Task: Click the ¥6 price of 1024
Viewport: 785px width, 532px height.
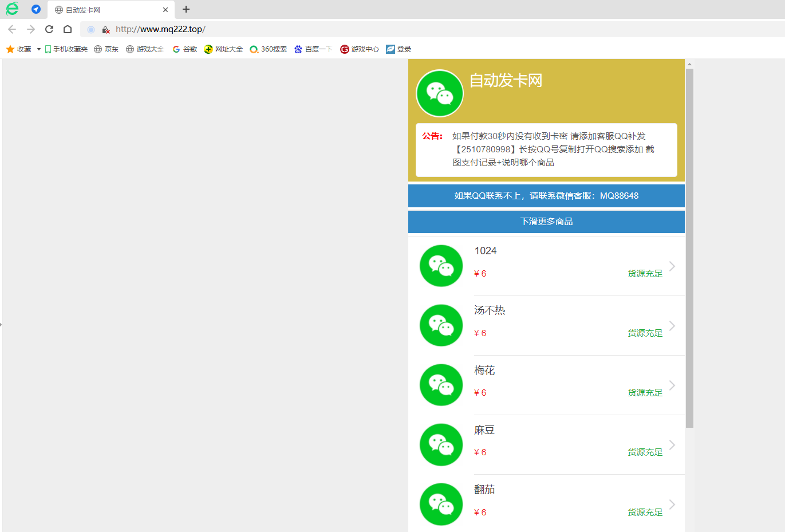Action: pos(480,274)
